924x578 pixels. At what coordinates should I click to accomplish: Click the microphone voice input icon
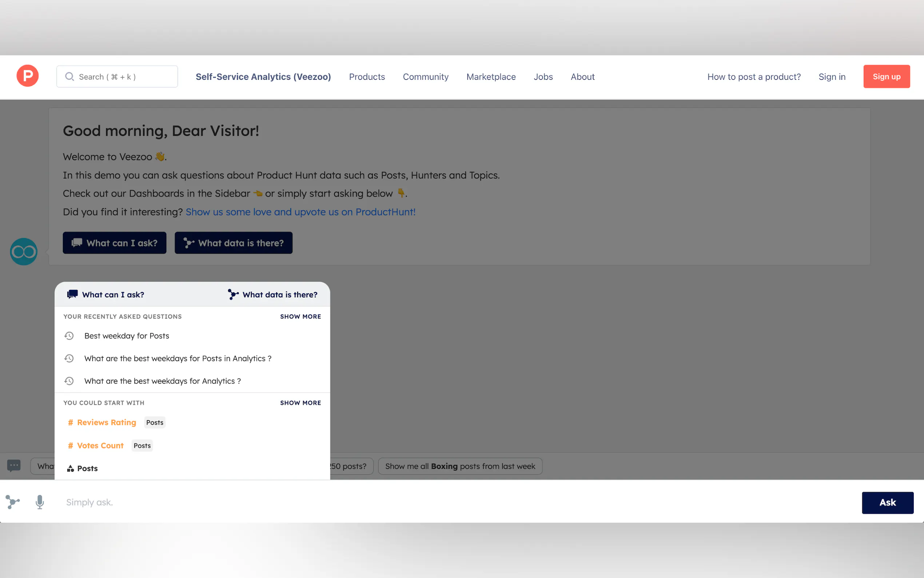click(x=40, y=502)
